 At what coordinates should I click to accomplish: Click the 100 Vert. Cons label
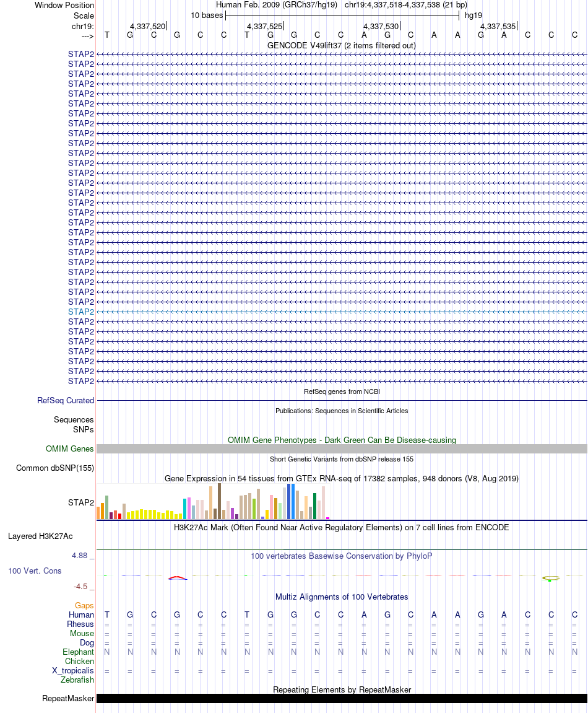tap(35, 571)
